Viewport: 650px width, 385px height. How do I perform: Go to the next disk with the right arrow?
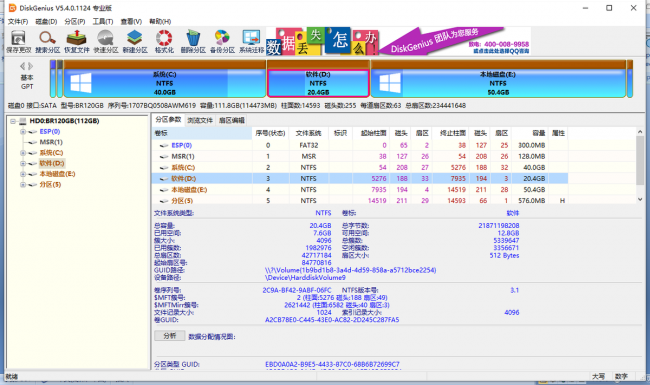(31, 66)
